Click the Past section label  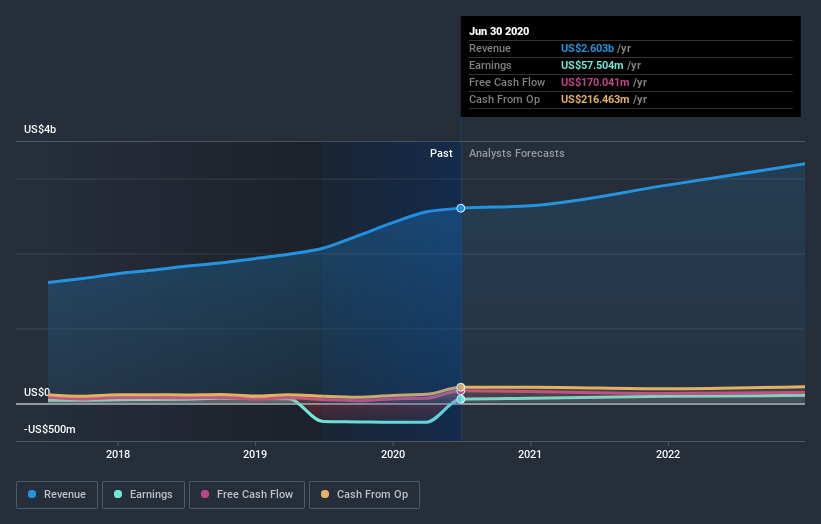(441, 153)
